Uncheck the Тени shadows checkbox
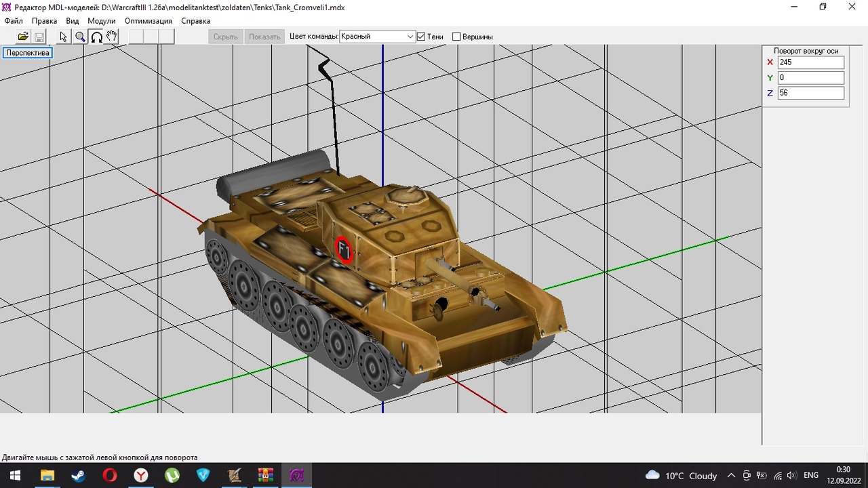Viewport: 868px width, 488px height. pos(421,37)
